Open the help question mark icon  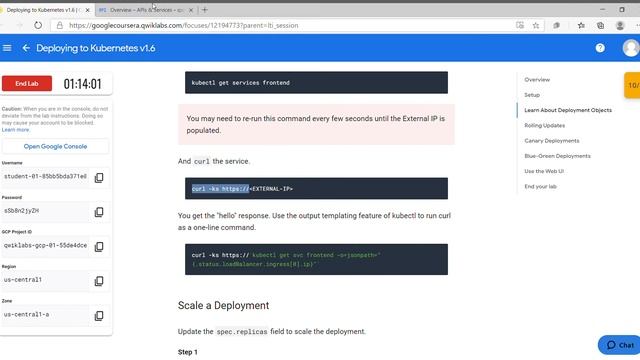coord(600,48)
